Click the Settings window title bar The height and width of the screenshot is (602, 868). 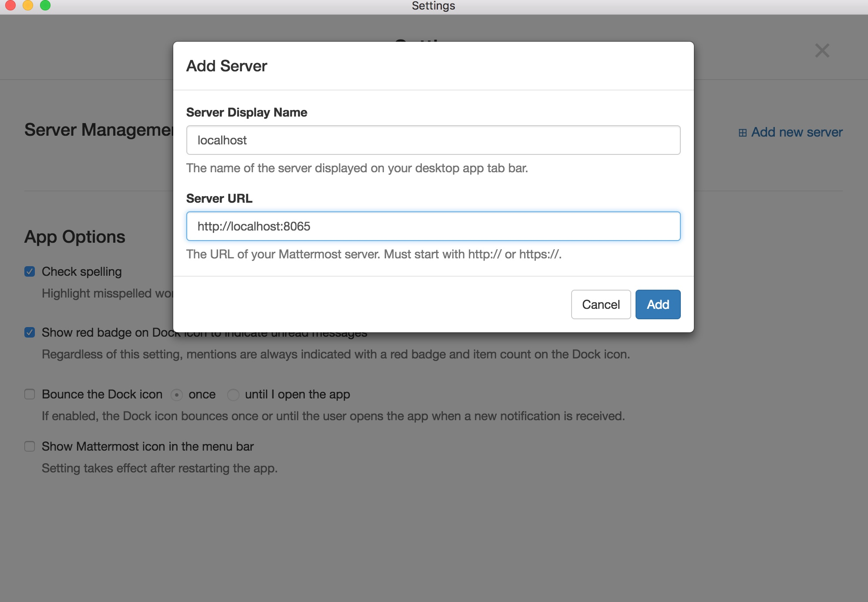433,6
